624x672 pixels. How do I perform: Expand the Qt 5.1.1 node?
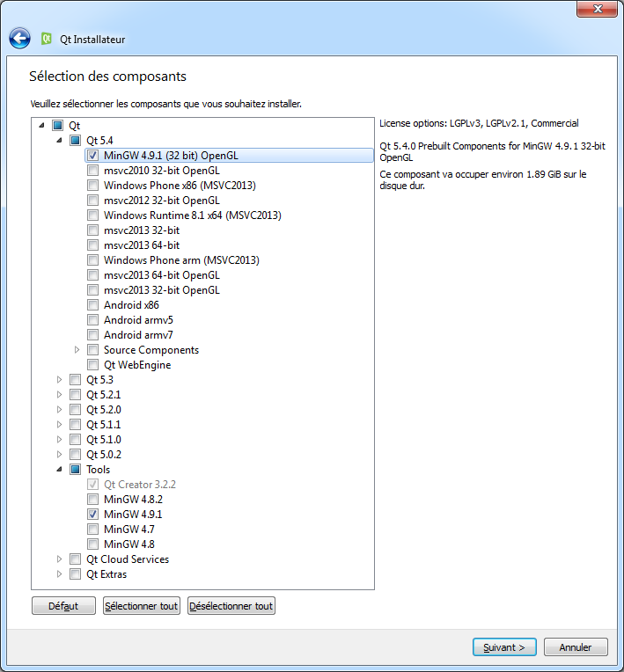[x=59, y=425]
